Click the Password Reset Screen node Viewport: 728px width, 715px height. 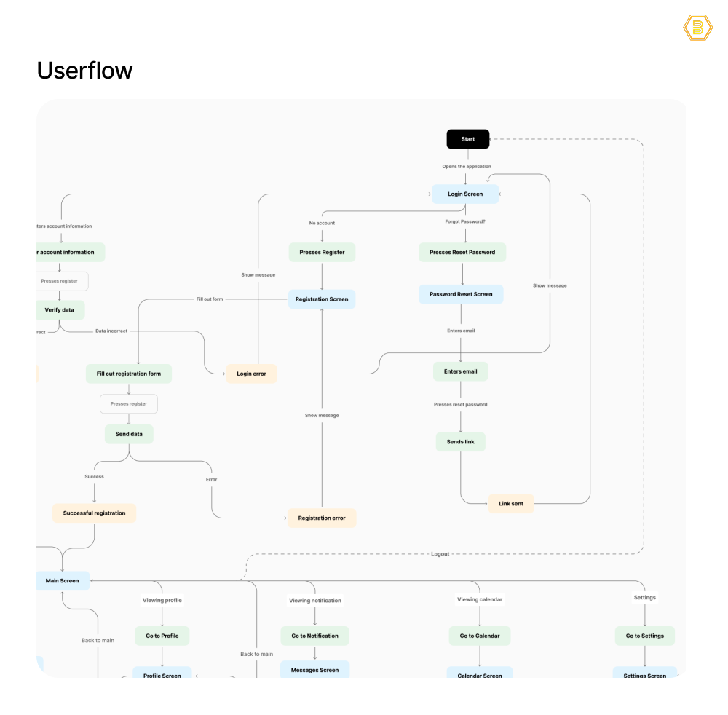tap(461, 295)
